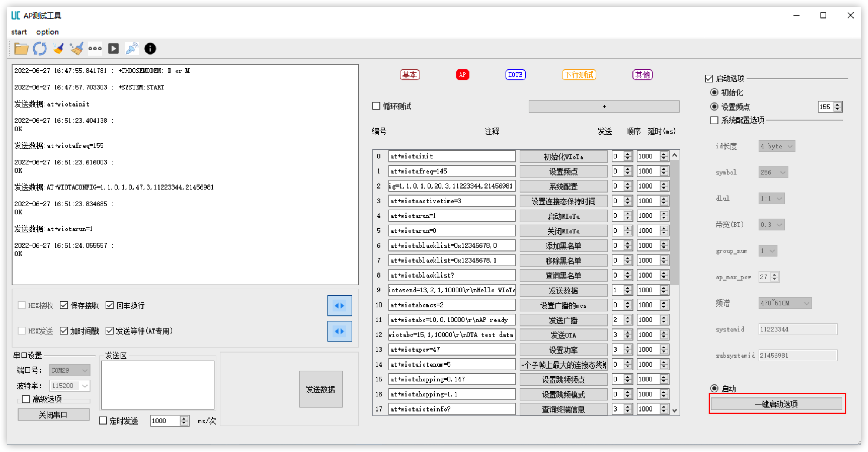Click the 查询终端信息 button
Viewport: 868px width, 452px height.
click(x=563, y=409)
